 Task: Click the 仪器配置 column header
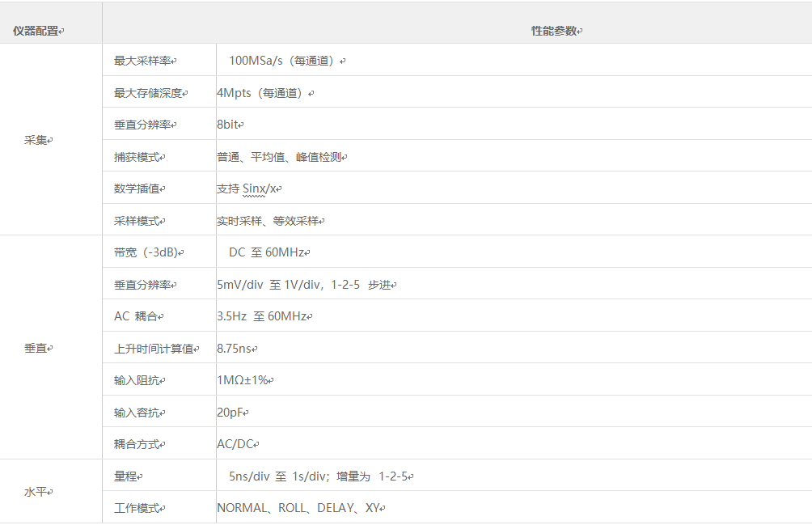[x=36, y=31]
